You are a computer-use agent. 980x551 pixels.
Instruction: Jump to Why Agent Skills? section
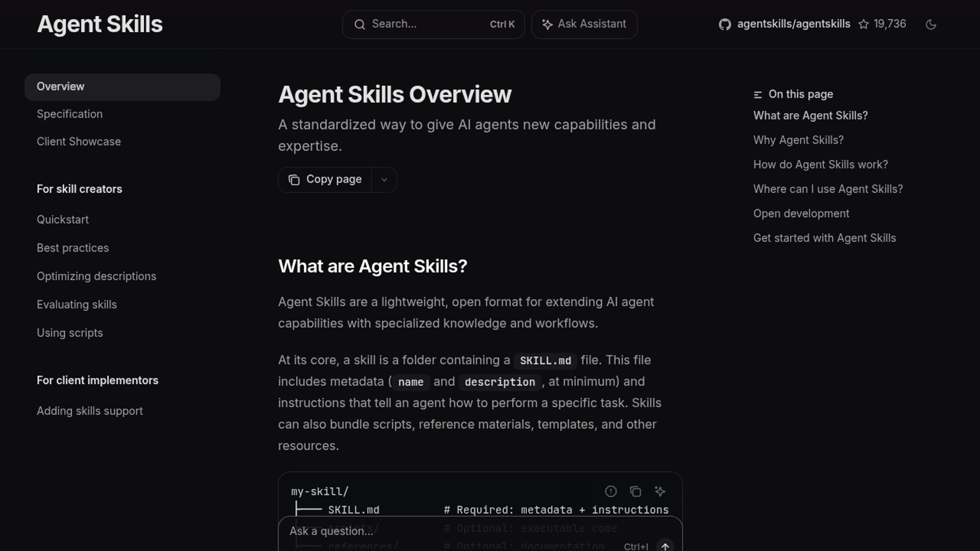tap(798, 140)
